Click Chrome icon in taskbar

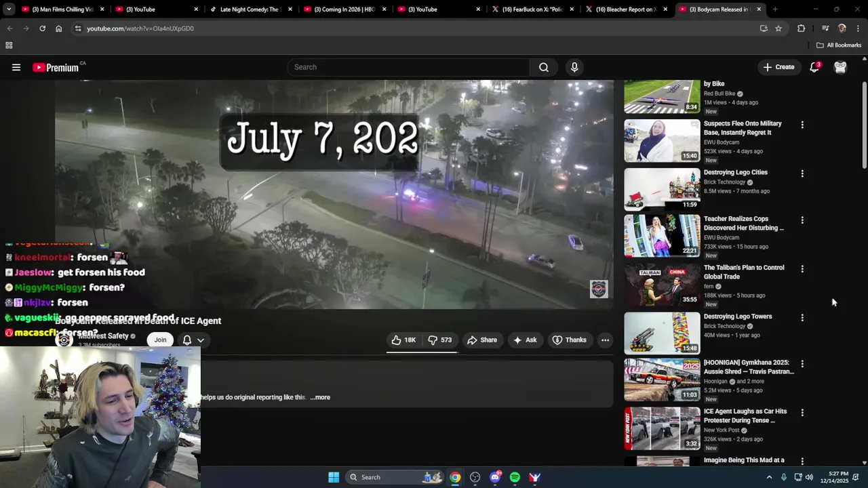[455, 477]
